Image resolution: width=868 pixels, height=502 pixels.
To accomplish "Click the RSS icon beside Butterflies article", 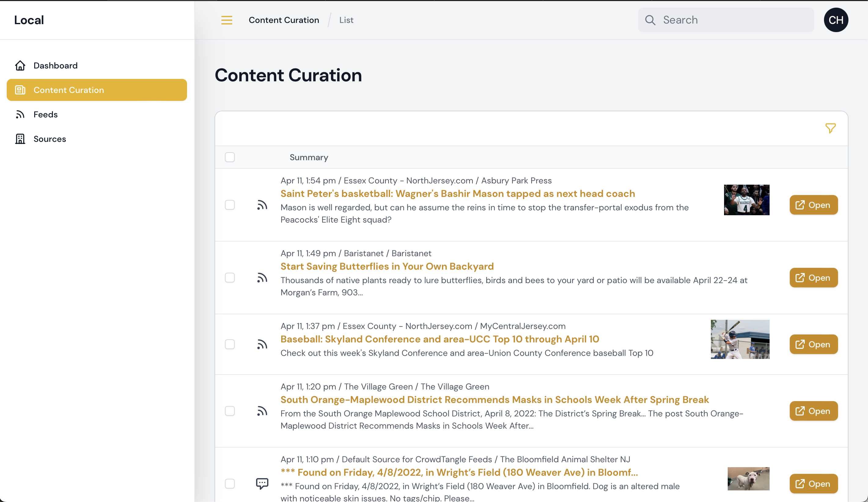I will point(262,278).
